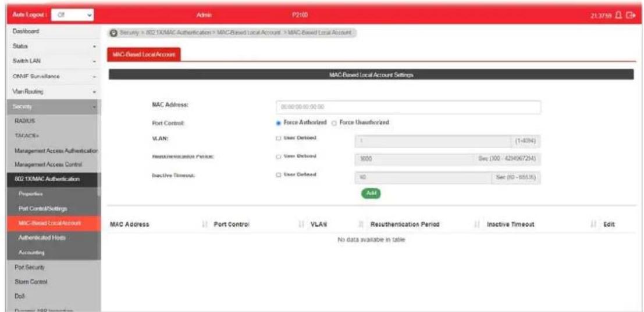Open Management Access Authentication page

pos(53,151)
